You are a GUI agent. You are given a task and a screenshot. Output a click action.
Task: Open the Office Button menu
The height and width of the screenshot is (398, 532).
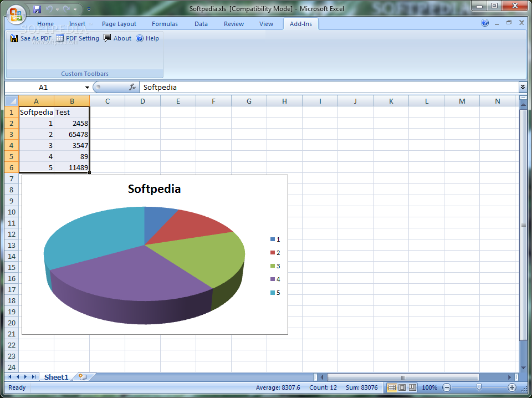coord(16,14)
